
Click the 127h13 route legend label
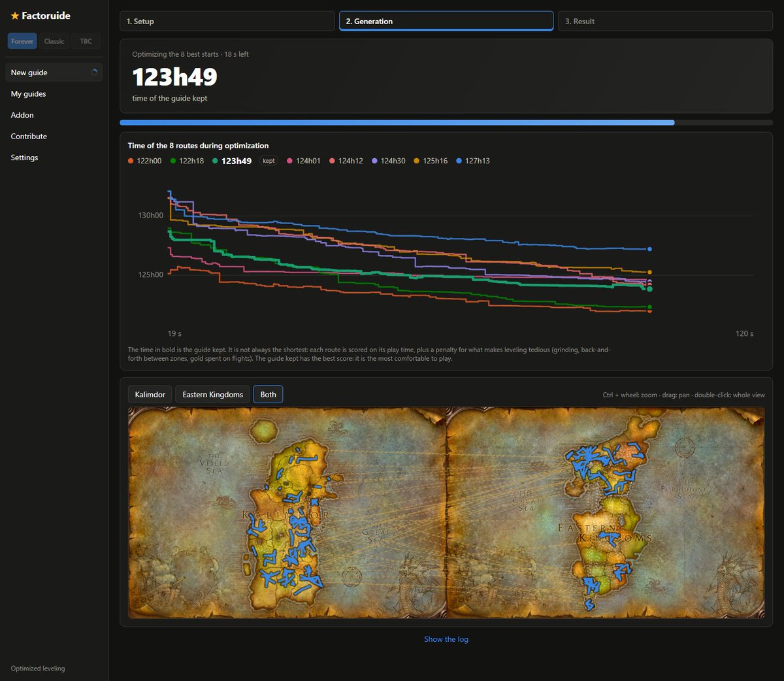coord(478,161)
